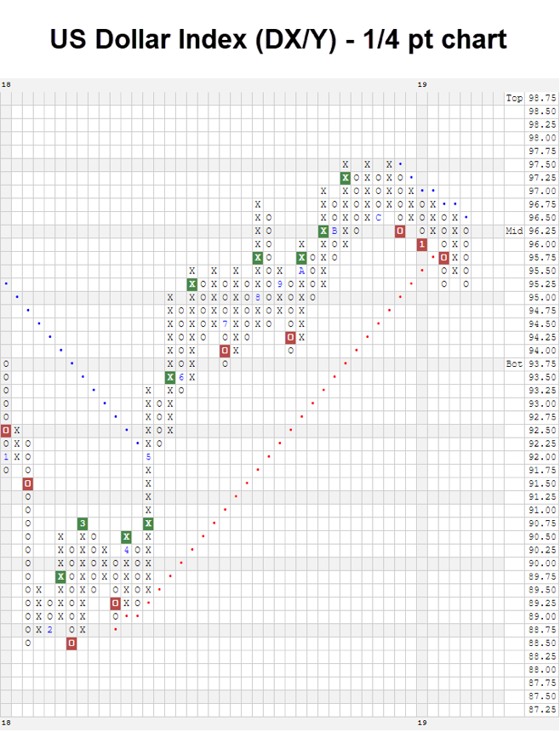
Task: Click the blue month marker C at 96.50
Action: (378, 218)
